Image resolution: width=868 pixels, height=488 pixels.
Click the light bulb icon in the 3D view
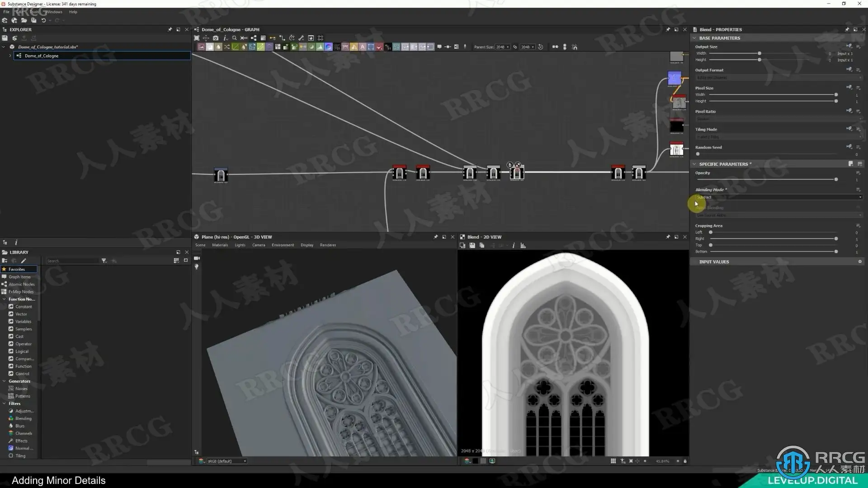click(x=197, y=267)
